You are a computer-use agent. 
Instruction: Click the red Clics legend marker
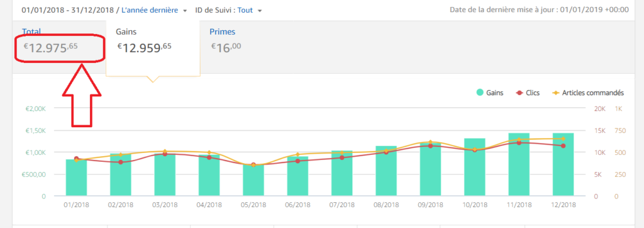tap(519, 93)
